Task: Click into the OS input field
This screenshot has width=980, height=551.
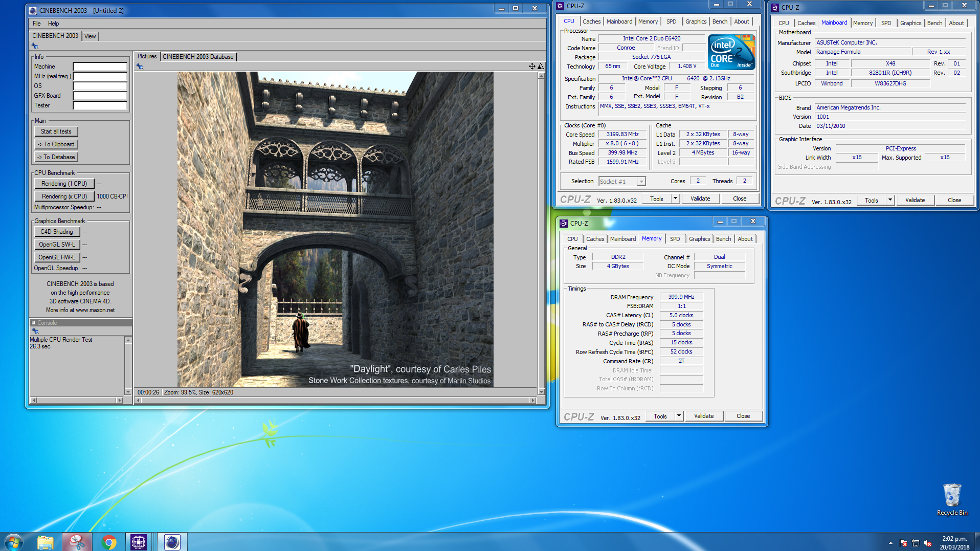Action: point(100,86)
